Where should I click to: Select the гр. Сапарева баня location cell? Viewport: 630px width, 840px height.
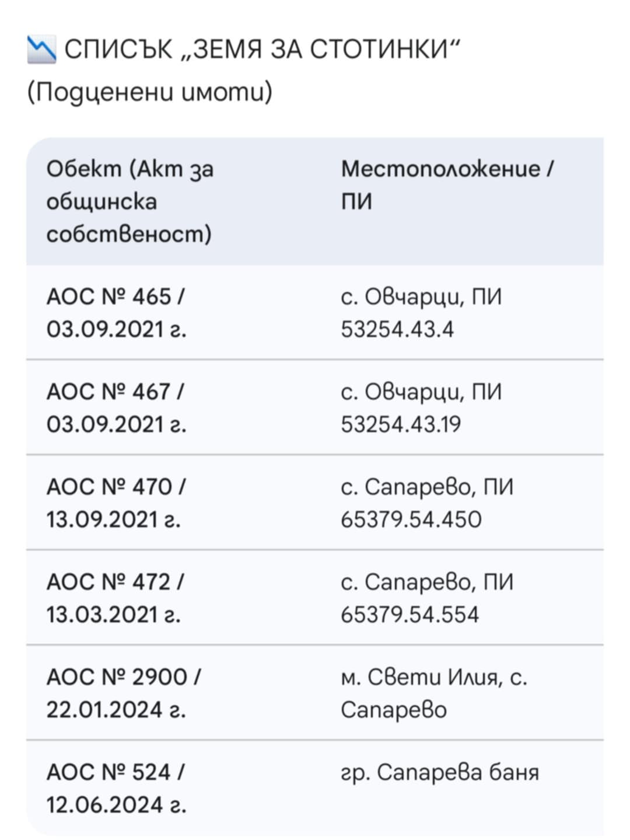point(440,772)
